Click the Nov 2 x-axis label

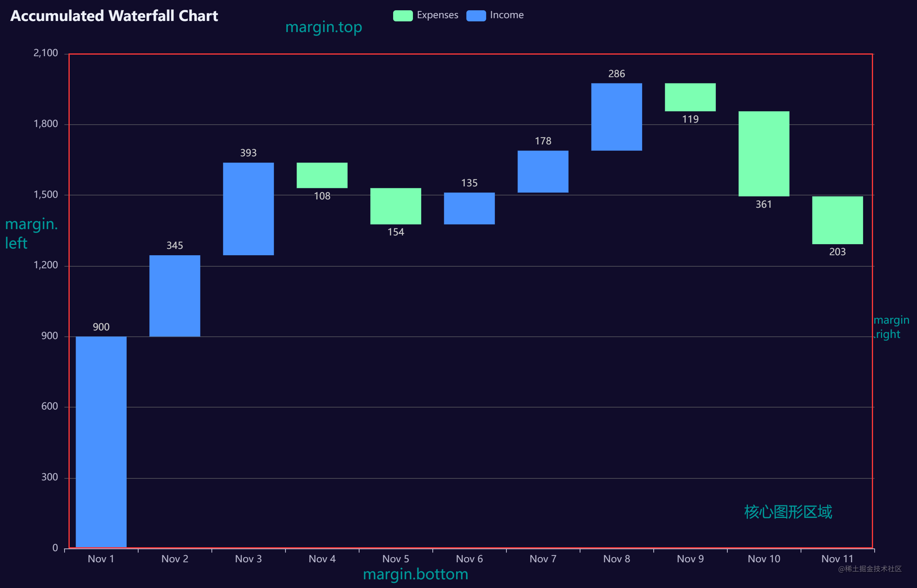point(175,559)
